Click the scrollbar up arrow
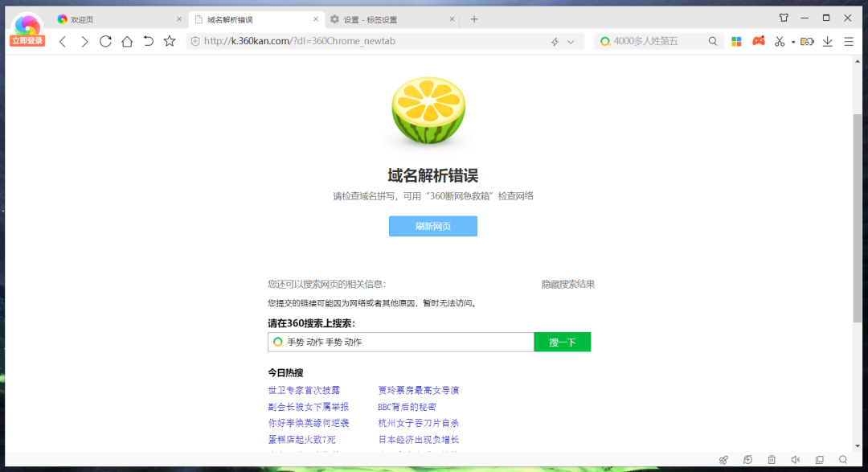868x472 pixels. [858, 61]
